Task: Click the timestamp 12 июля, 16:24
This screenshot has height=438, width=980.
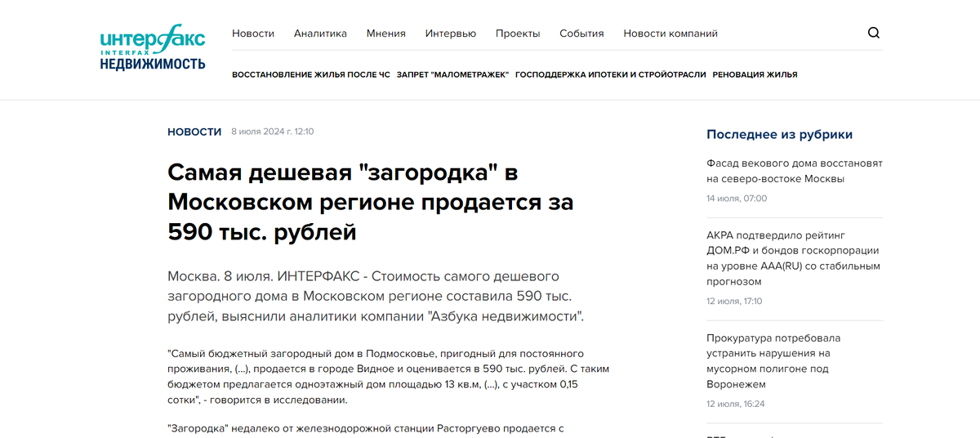Action: coord(735,404)
